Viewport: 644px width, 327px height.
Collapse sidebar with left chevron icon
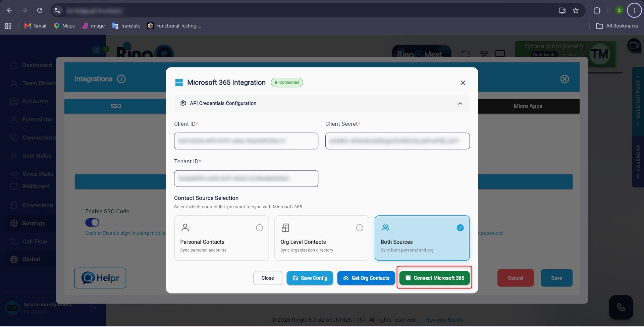(x=96, y=50)
